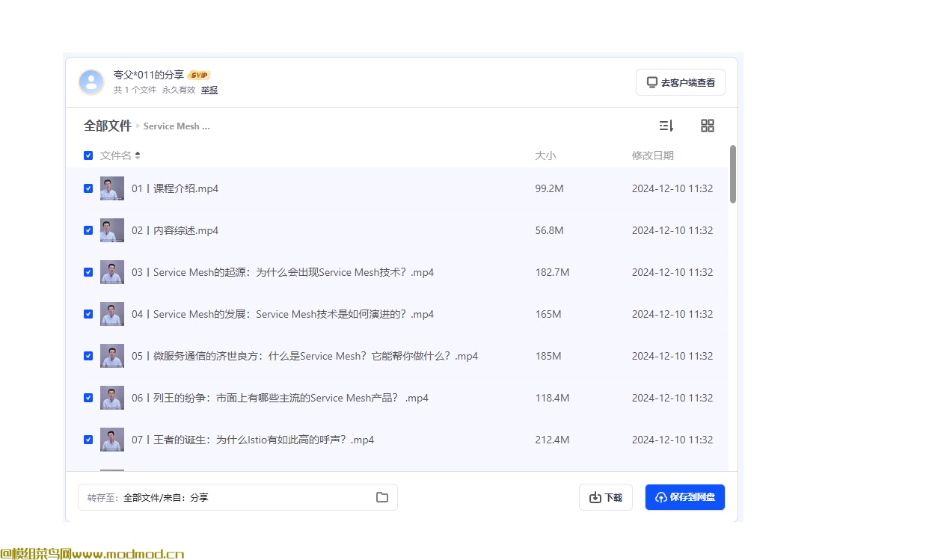
Task: Click the 56.8M size value
Action: click(549, 230)
